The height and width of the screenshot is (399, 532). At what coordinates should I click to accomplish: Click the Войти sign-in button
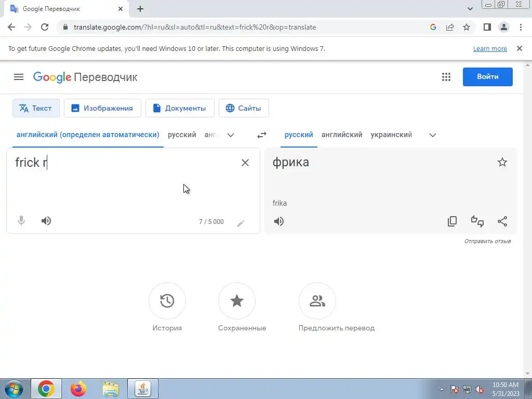487,77
